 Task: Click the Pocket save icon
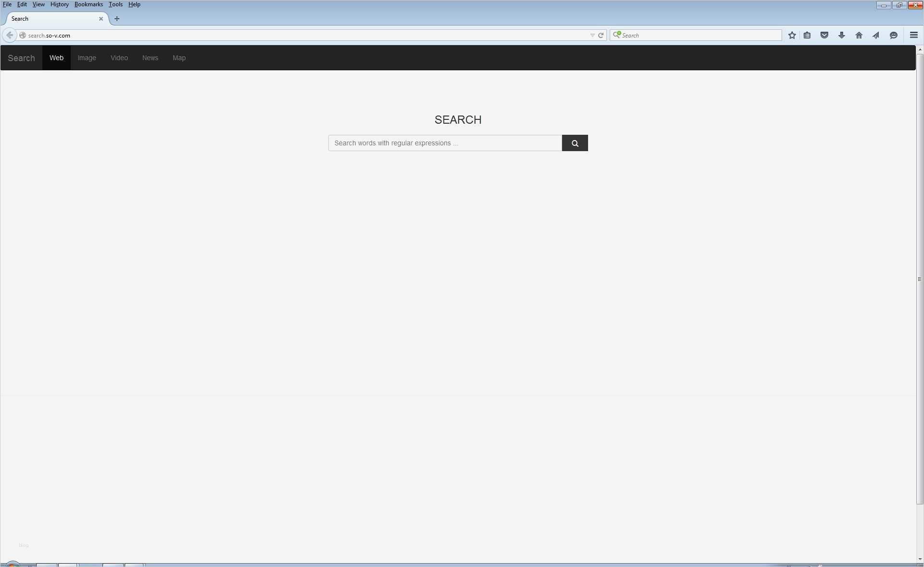(824, 35)
